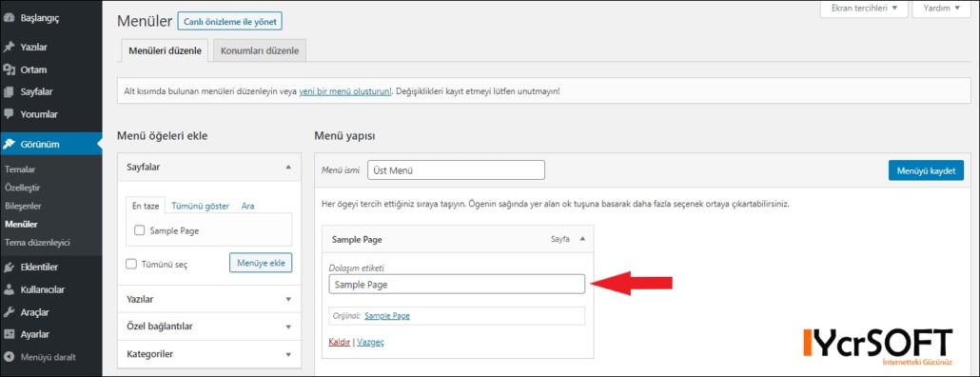980x377 pixels.
Task: Click the Kaldır remove link
Action: click(339, 342)
